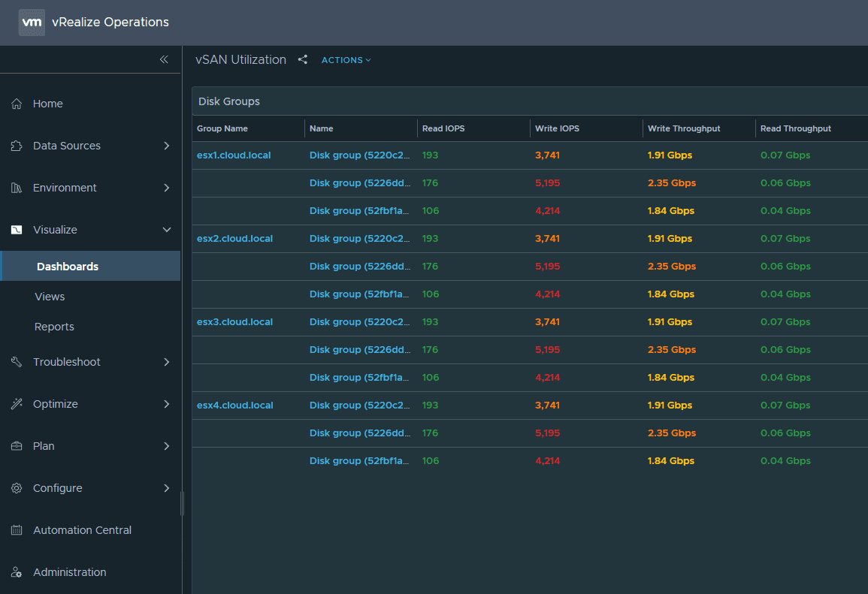Select Reports in the sidebar
This screenshot has width=868, height=594.
54,327
